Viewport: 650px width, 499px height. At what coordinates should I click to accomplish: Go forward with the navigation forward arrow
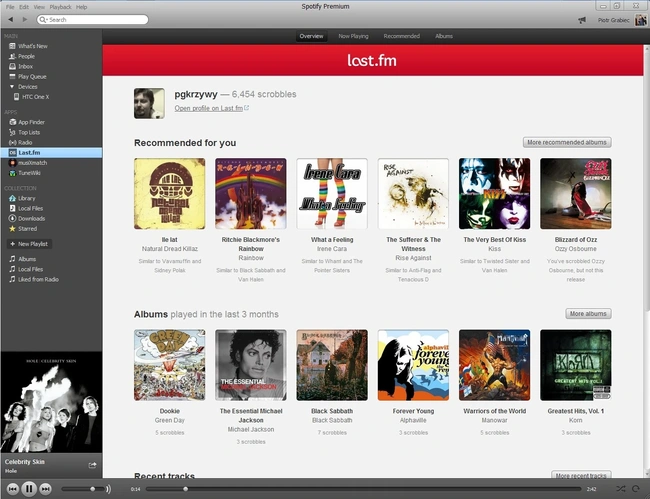tap(24, 19)
